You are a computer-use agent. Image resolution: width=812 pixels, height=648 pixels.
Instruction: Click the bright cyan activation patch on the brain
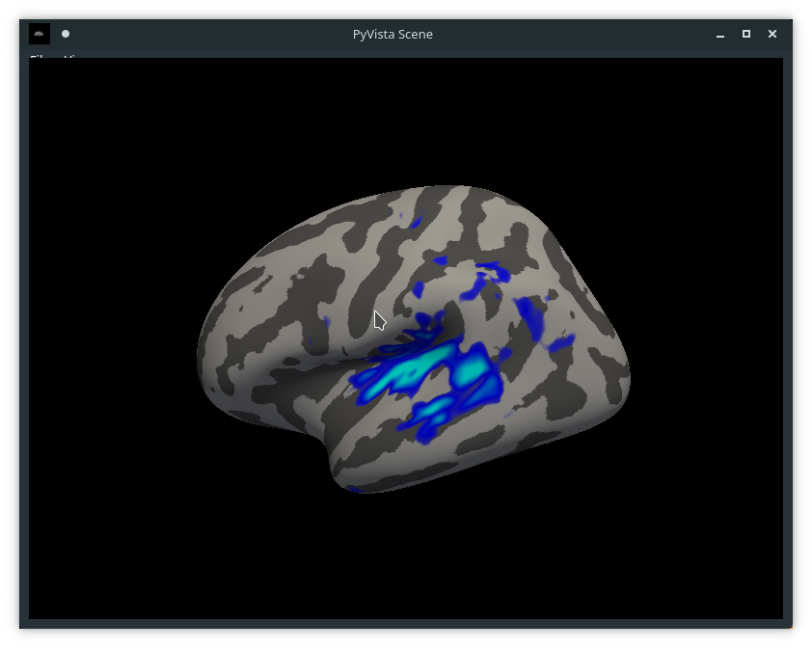415,372
